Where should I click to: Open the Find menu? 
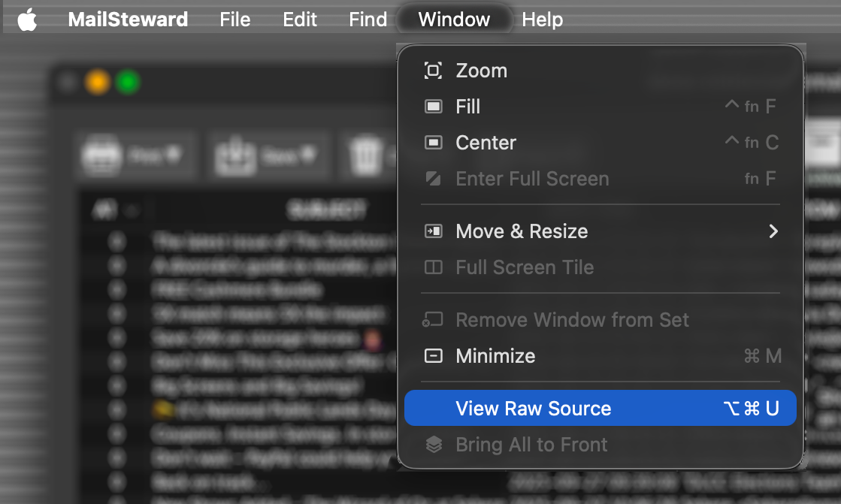coord(368,20)
